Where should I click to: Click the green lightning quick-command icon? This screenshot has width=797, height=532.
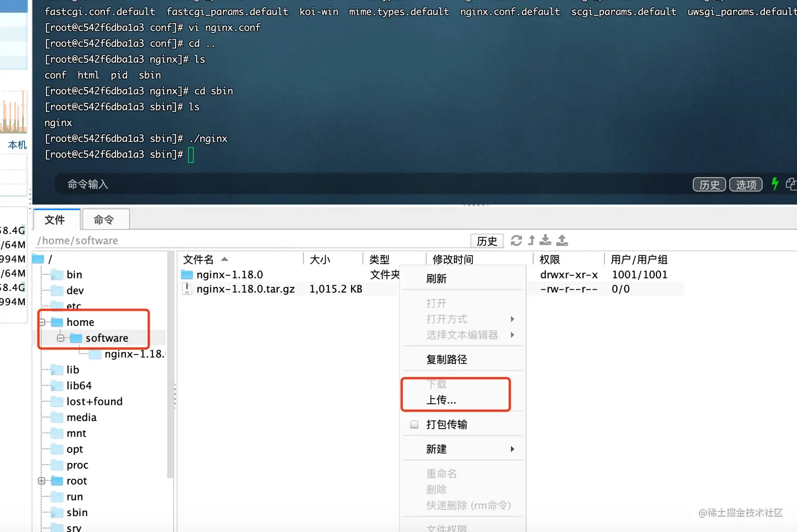(x=775, y=183)
